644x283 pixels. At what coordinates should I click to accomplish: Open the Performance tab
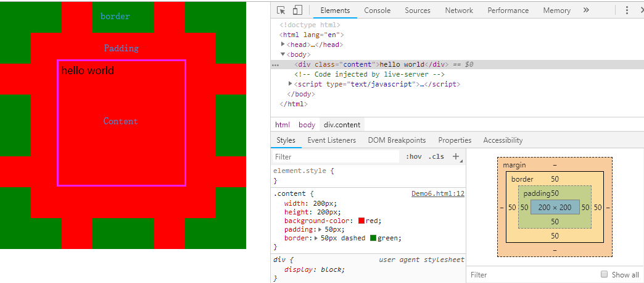click(508, 11)
